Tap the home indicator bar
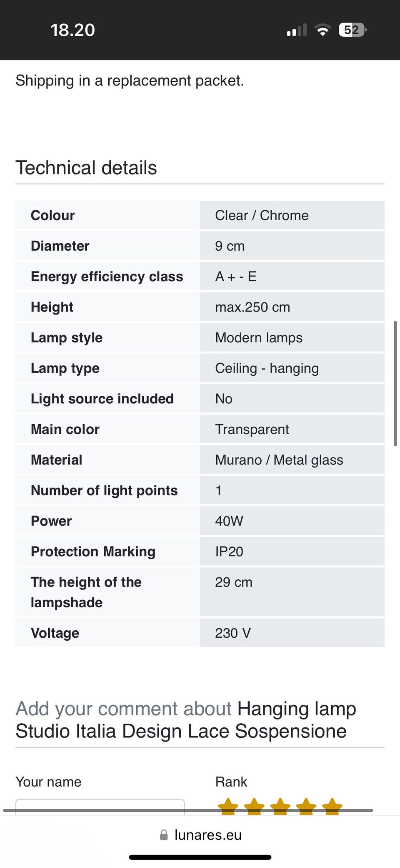Image resolution: width=400 pixels, height=868 pixels. (200, 858)
